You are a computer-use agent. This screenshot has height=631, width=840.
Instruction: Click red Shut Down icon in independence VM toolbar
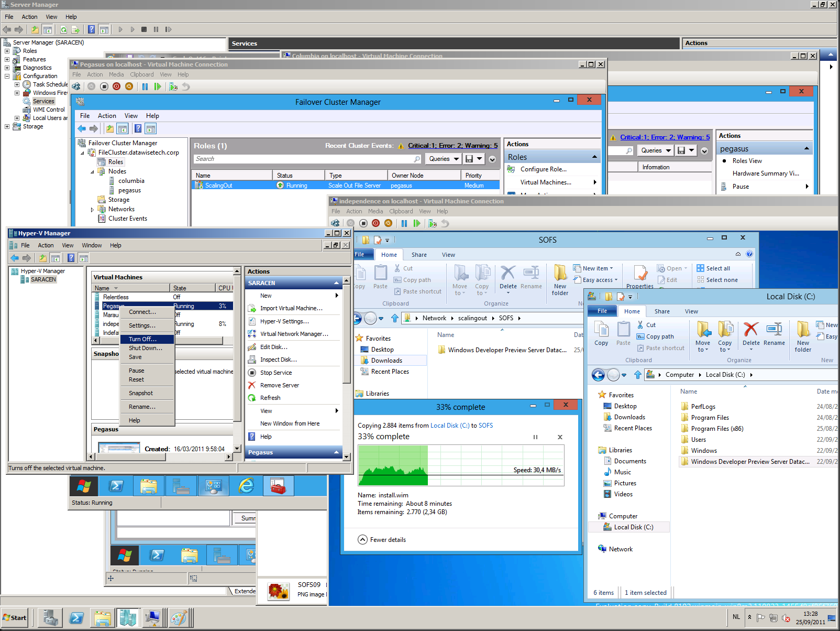tap(375, 223)
